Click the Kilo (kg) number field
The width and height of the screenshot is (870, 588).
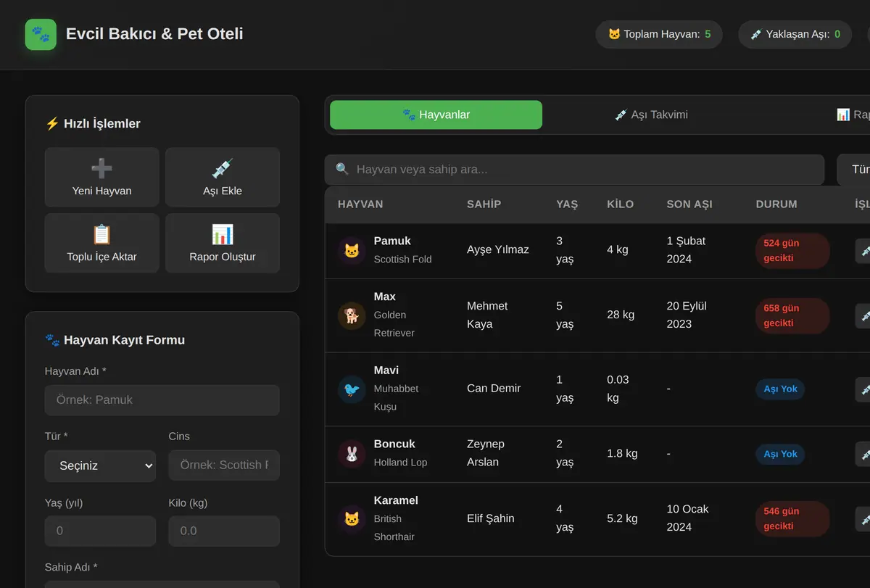224,531
